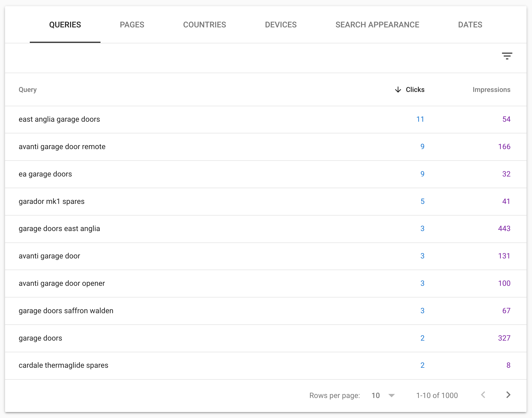Open the filter rows icon
The width and height of the screenshot is (532, 418).
tap(507, 56)
